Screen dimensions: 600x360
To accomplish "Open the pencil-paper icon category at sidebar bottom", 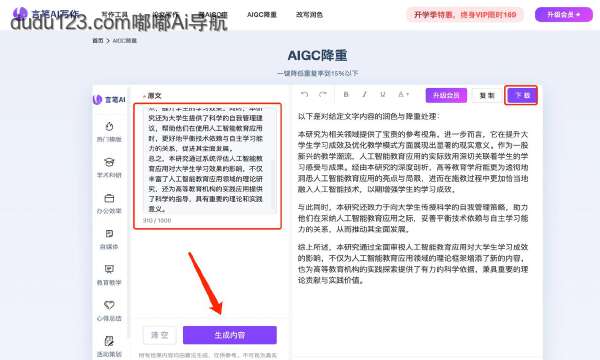I will pos(109,347).
